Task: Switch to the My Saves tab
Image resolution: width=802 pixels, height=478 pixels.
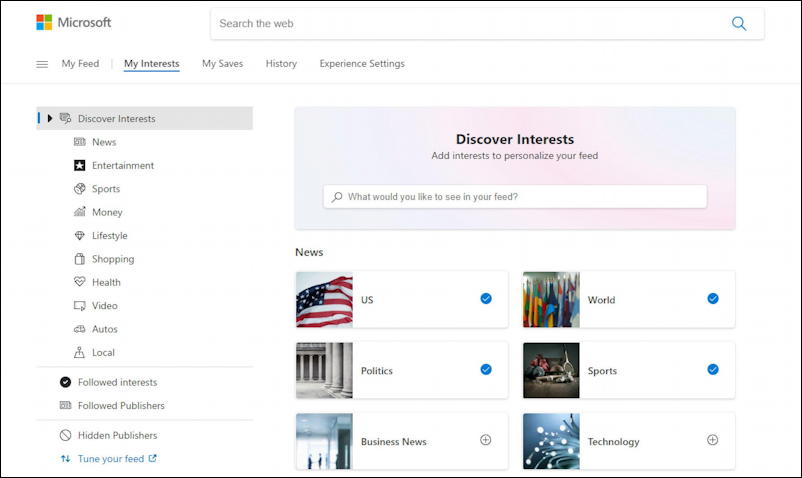Action: (222, 63)
